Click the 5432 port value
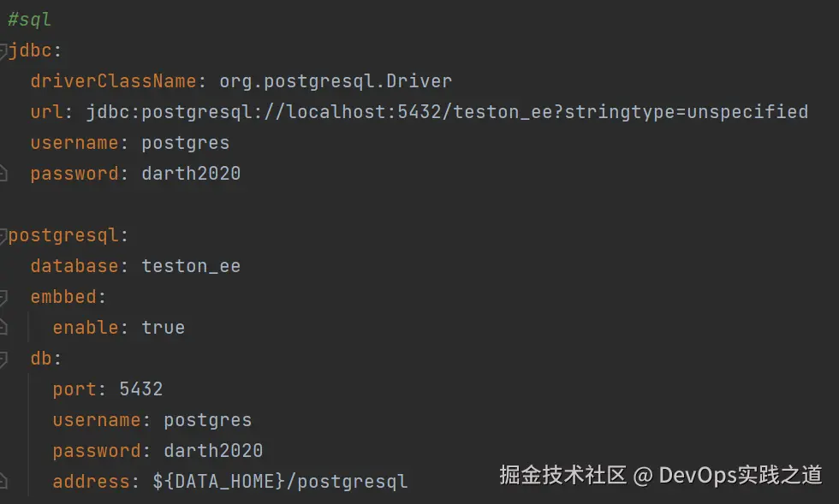This screenshot has height=504, width=839. pyautogui.click(x=141, y=389)
